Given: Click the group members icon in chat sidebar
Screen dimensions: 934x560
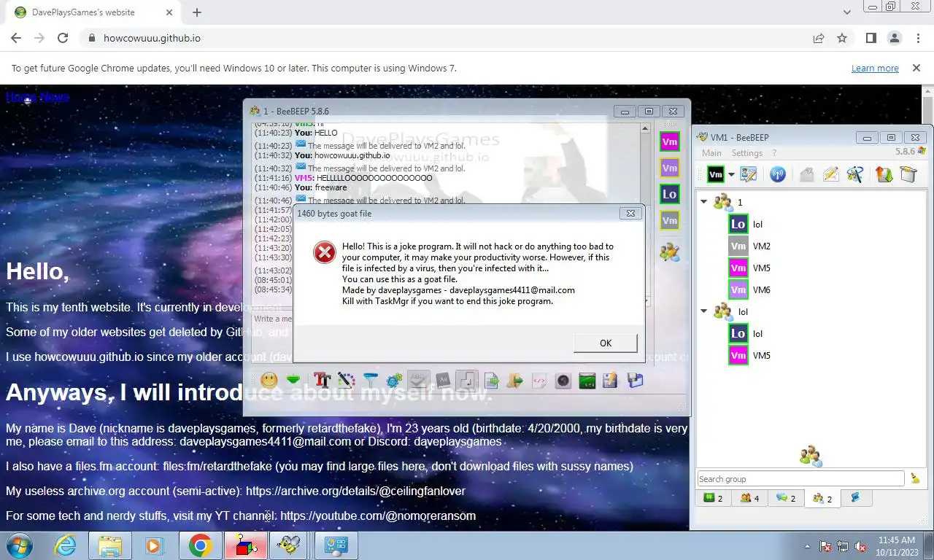Looking at the screenshot, I should [x=669, y=252].
